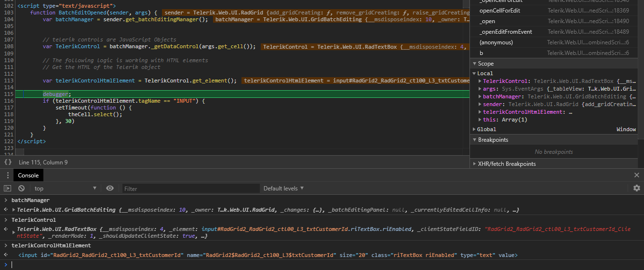Viewport: 644px width, 270px height.
Task: Click 'Line 115, Column 9' status text
Action: click(43, 162)
